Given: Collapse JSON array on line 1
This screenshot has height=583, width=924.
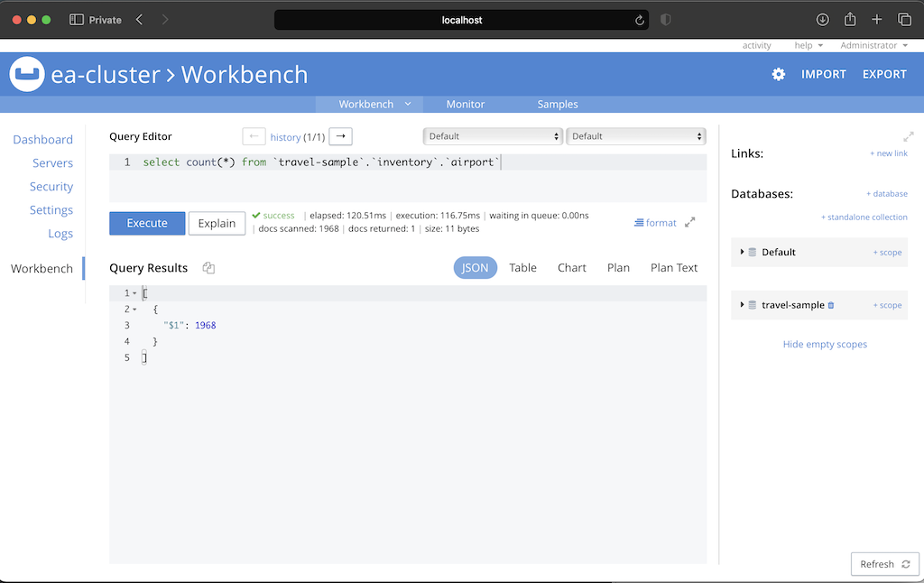Looking at the screenshot, I should coord(134,293).
